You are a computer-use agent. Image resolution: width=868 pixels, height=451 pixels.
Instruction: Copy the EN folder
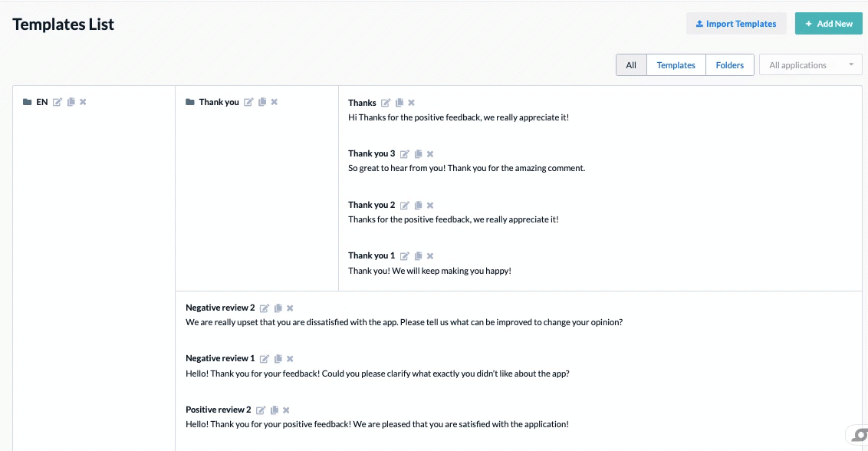click(x=71, y=102)
